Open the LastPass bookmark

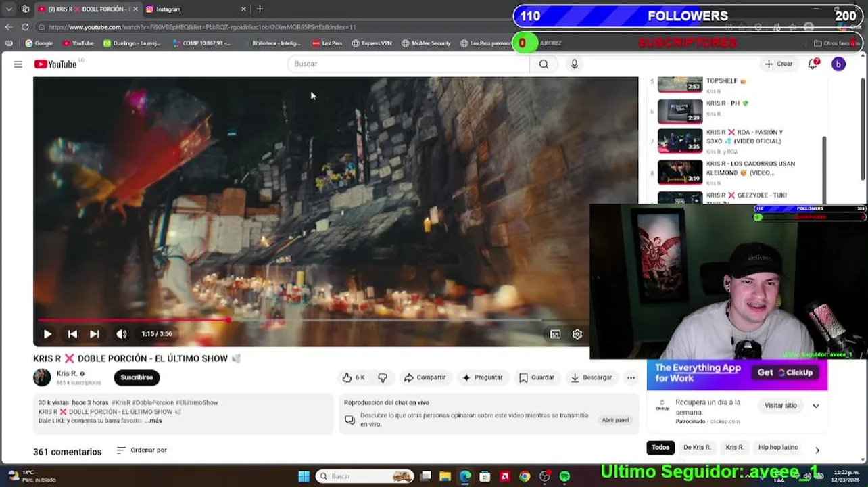click(x=327, y=43)
